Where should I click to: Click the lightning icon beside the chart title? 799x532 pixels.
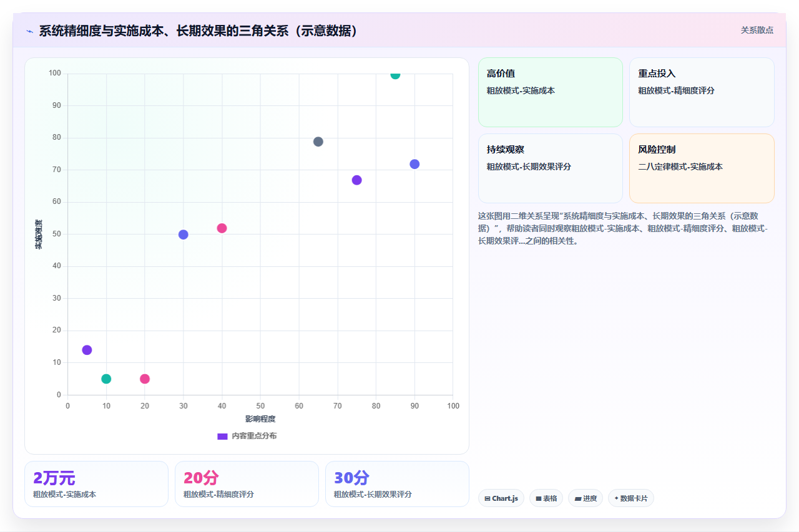pyautogui.click(x=29, y=31)
